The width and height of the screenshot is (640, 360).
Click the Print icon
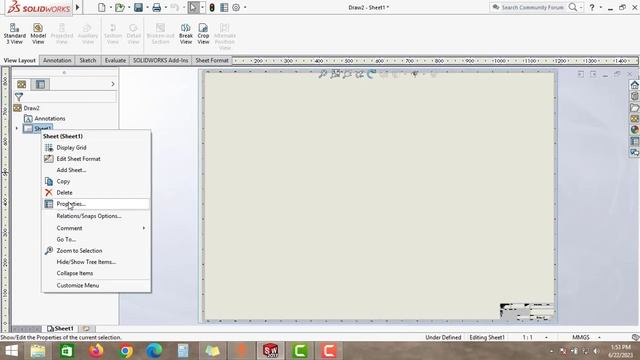coord(156,7)
